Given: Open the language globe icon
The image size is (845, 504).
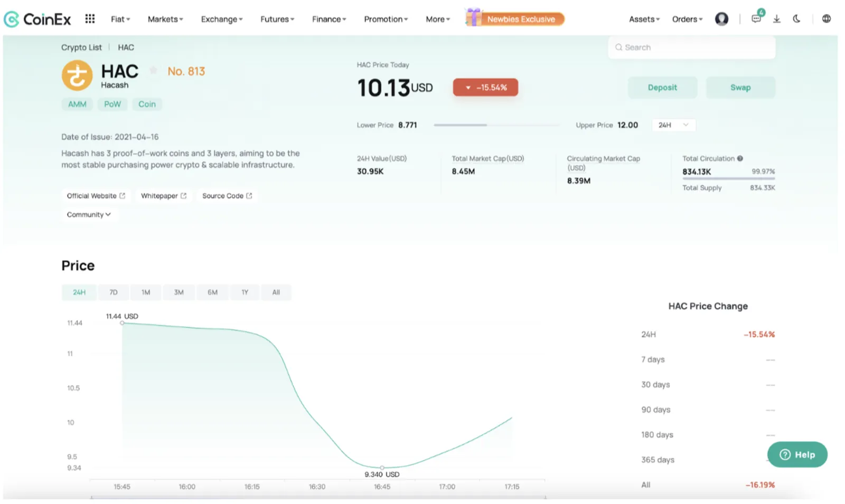Looking at the screenshot, I should [x=827, y=19].
